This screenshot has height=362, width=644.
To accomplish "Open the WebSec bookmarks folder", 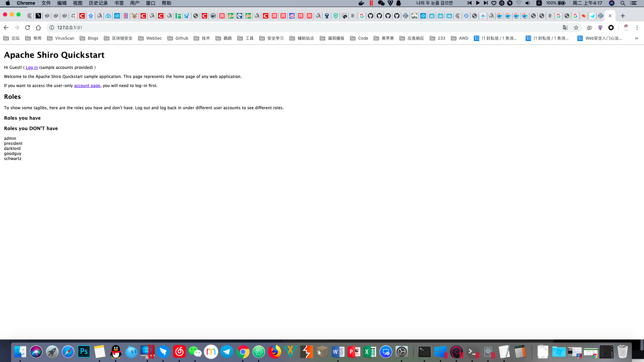I will 150,38.
